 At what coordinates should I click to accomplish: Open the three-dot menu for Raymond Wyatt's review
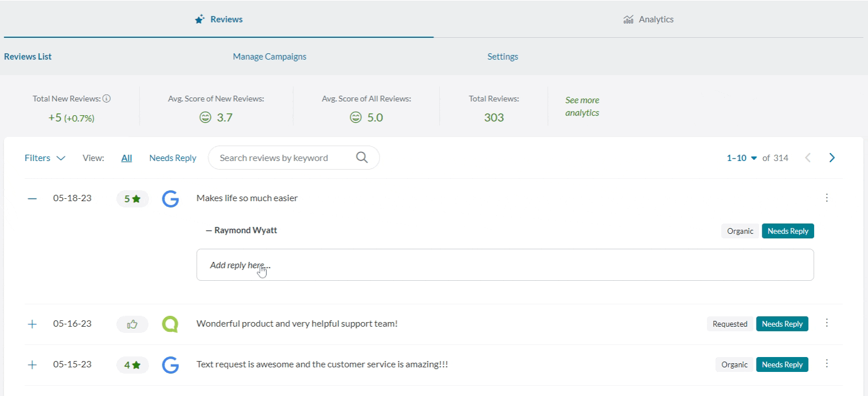(827, 198)
